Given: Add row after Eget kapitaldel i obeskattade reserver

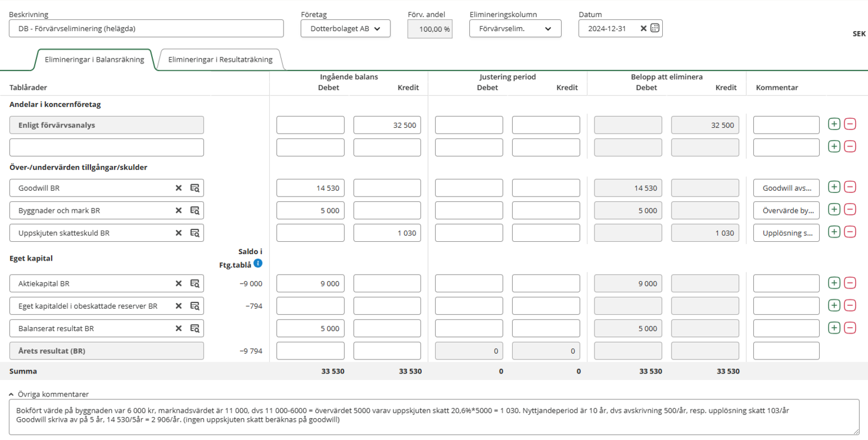Looking at the screenshot, I should [833, 305].
